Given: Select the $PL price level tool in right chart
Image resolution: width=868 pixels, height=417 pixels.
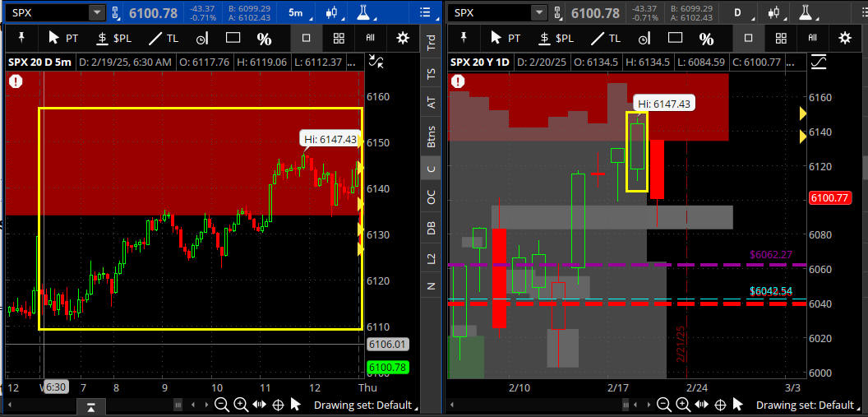Looking at the screenshot, I should tap(556, 38).
